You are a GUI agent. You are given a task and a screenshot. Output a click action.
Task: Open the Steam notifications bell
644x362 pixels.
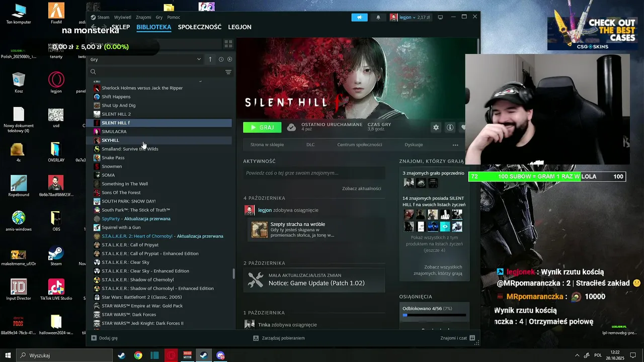[x=378, y=17]
